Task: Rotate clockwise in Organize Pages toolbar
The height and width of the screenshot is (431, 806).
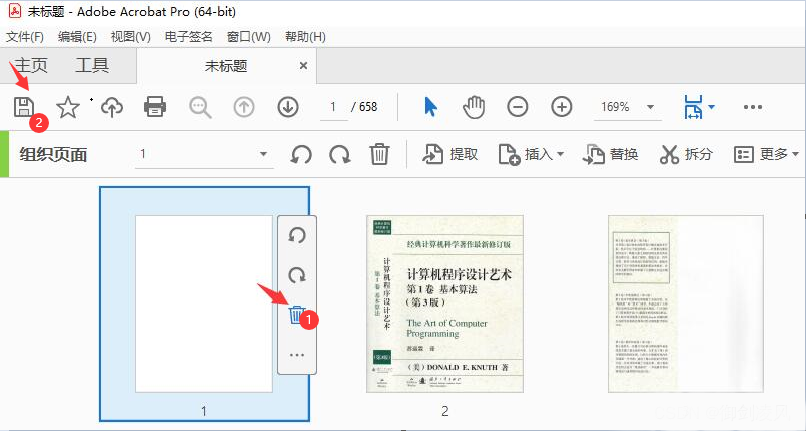Action: (x=340, y=154)
